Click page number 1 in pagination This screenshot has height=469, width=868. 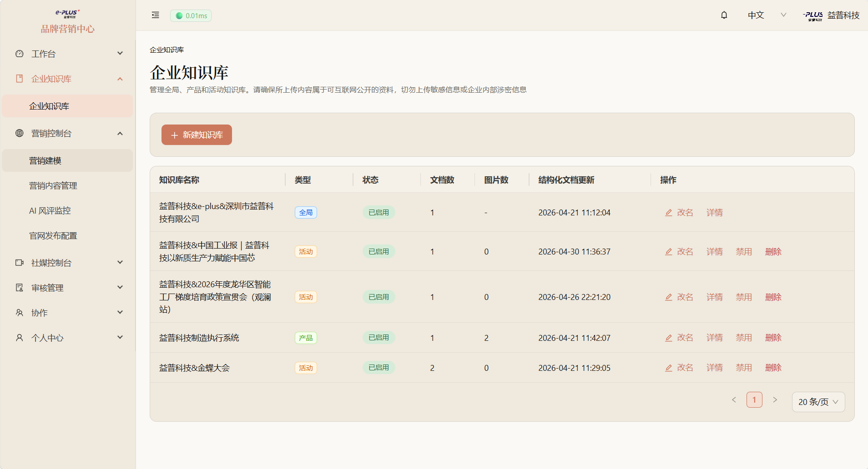click(754, 400)
